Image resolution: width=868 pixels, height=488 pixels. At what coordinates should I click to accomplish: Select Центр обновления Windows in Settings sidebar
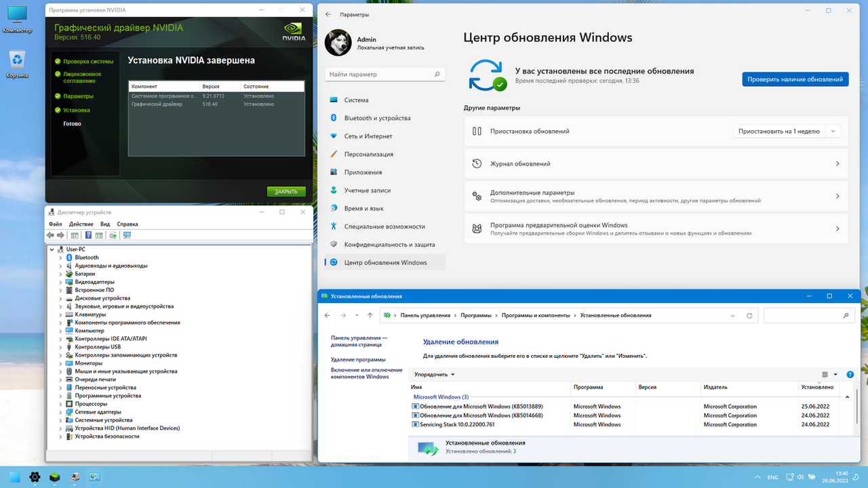pyautogui.click(x=384, y=262)
